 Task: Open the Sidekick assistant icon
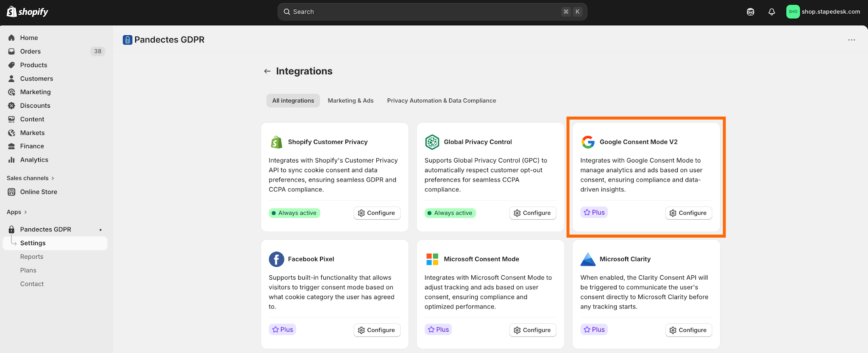coord(751,12)
